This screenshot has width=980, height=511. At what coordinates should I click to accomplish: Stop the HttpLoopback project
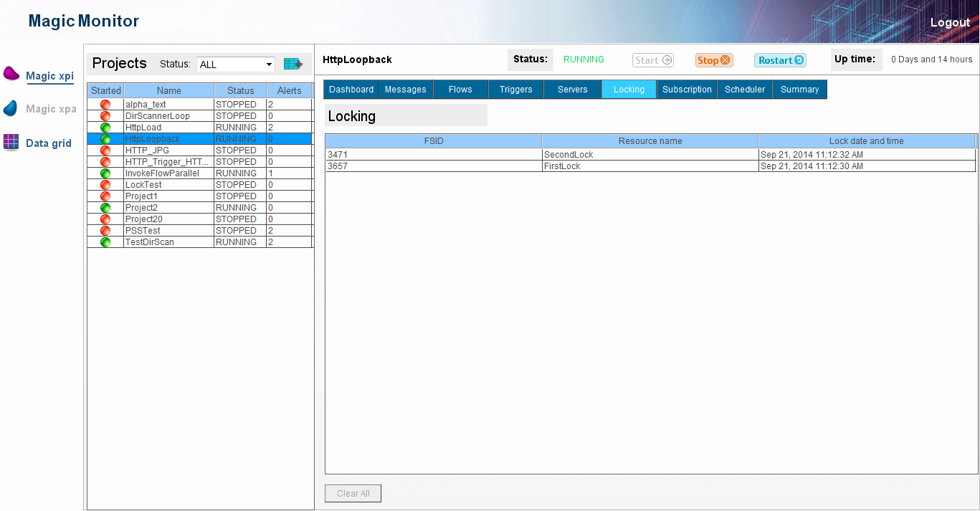pos(714,60)
